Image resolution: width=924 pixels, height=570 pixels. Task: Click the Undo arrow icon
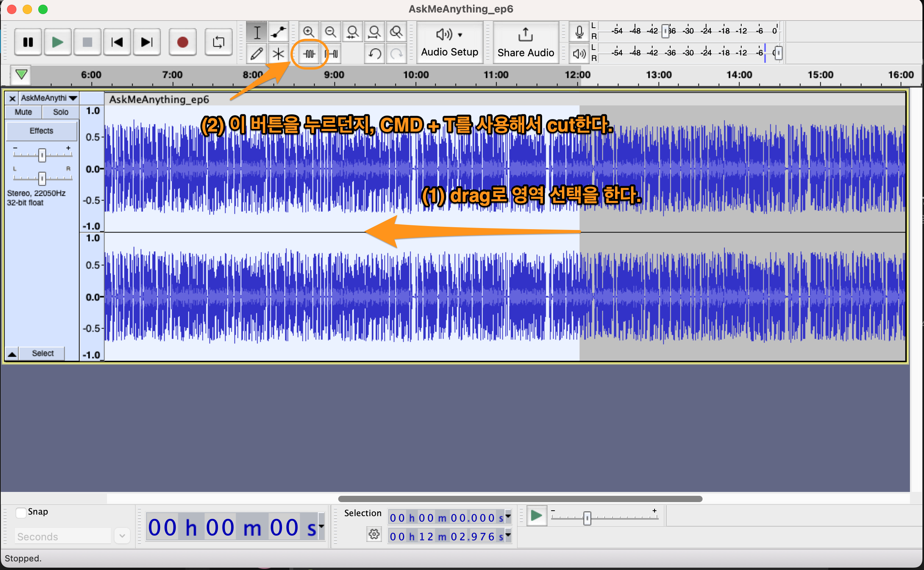375,53
